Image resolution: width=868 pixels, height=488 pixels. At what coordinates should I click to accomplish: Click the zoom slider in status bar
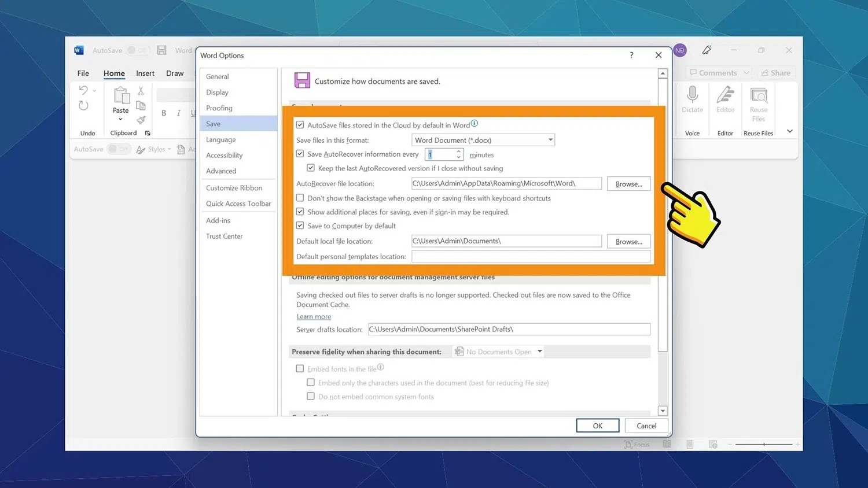[x=764, y=444]
